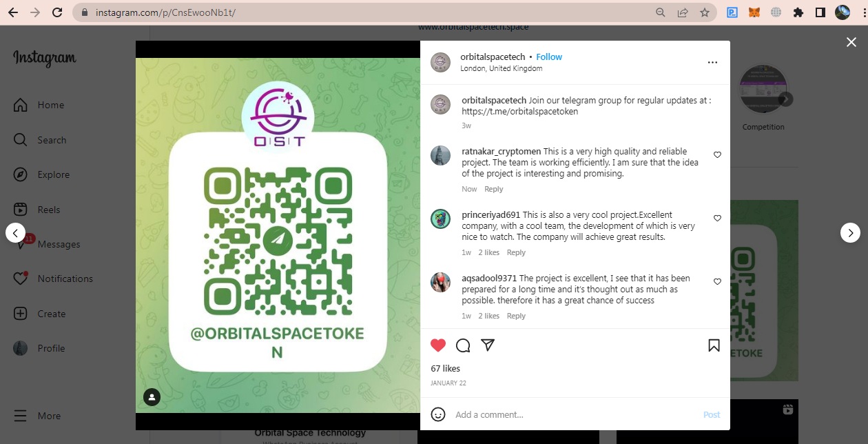Go to Home in Instagram sidebar

39,105
